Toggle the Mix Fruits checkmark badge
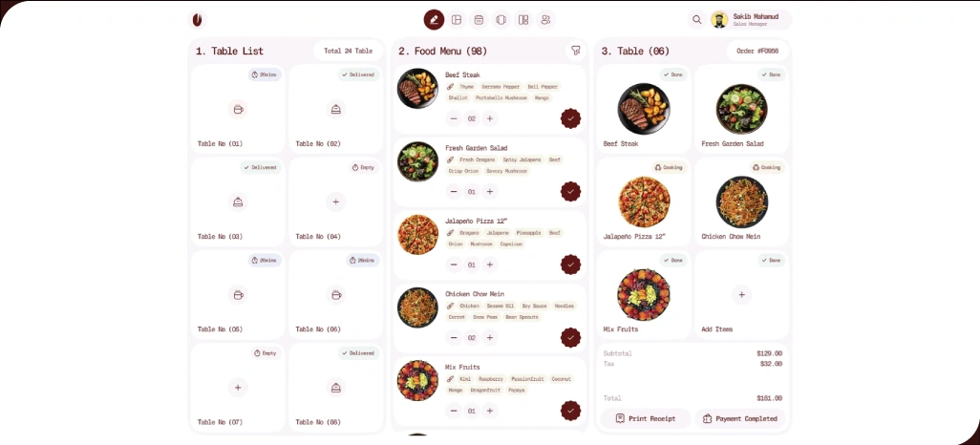Image resolution: width=980 pixels, height=445 pixels. [570, 411]
